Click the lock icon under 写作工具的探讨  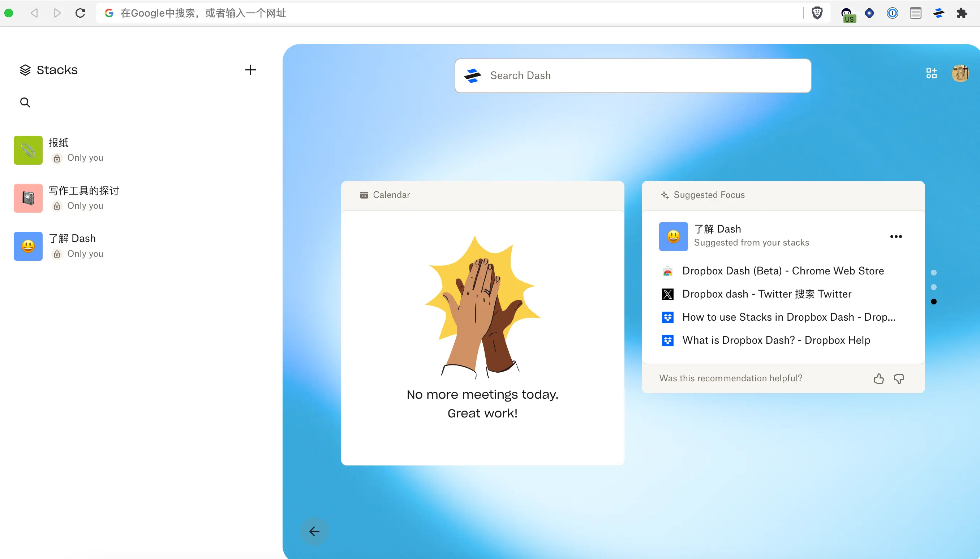(x=57, y=207)
